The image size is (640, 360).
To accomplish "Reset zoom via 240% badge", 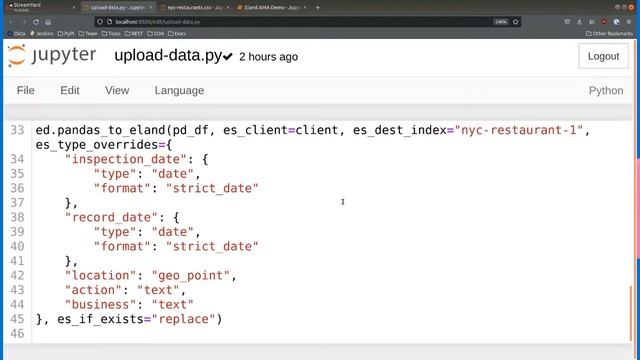I will pyautogui.click(x=501, y=22).
